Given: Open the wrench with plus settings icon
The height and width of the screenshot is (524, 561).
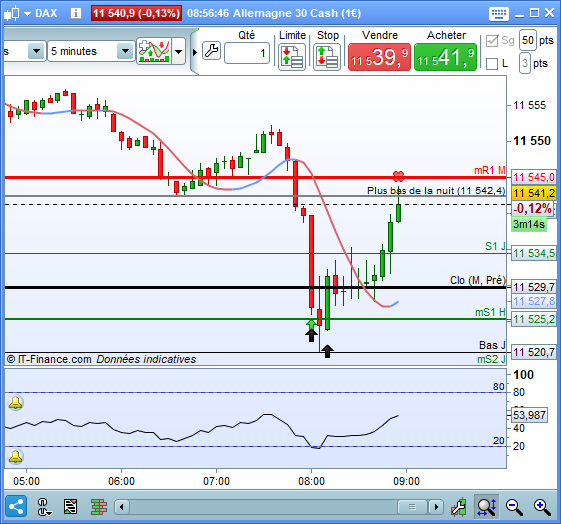Looking at the screenshot, I should (459, 506).
